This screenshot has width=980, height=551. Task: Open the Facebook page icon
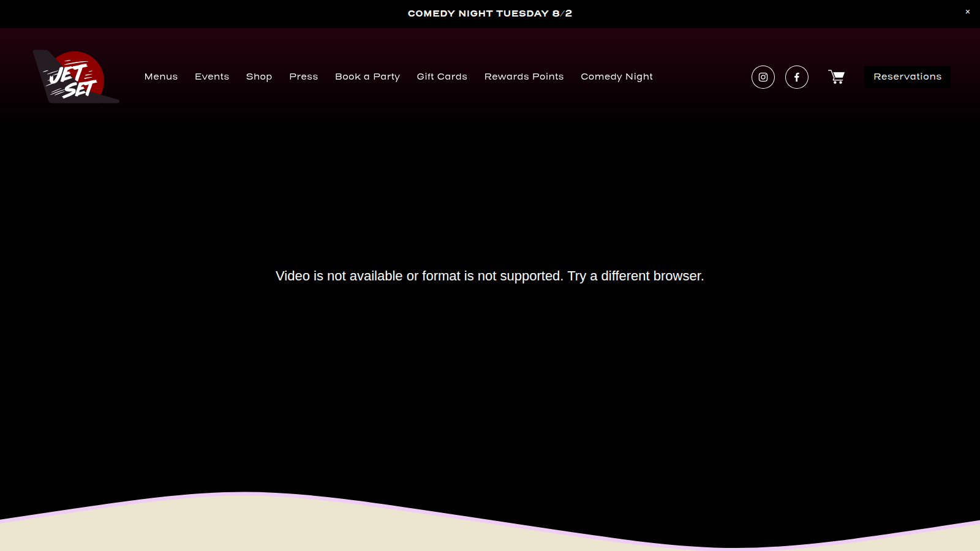coord(797,77)
